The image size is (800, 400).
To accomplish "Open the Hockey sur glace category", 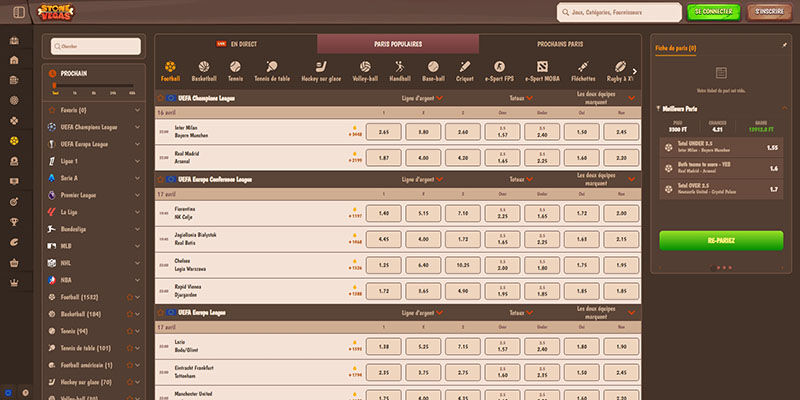I will point(321,71).
